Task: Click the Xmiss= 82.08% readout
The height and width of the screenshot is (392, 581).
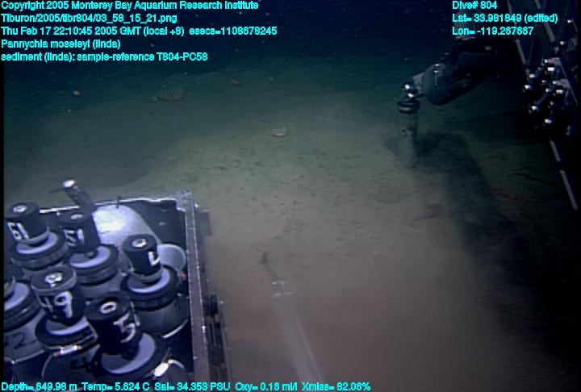Action: tap(336, 387)
